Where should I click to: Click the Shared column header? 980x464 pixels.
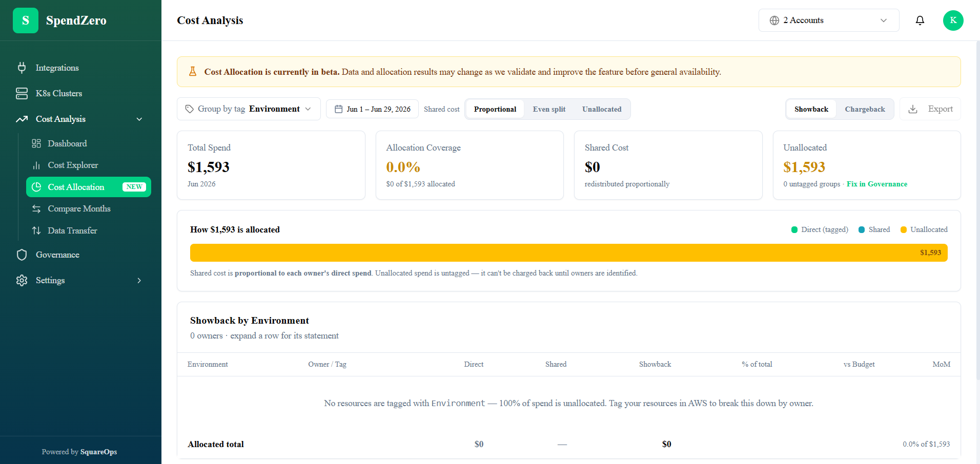tap(556, 364)
